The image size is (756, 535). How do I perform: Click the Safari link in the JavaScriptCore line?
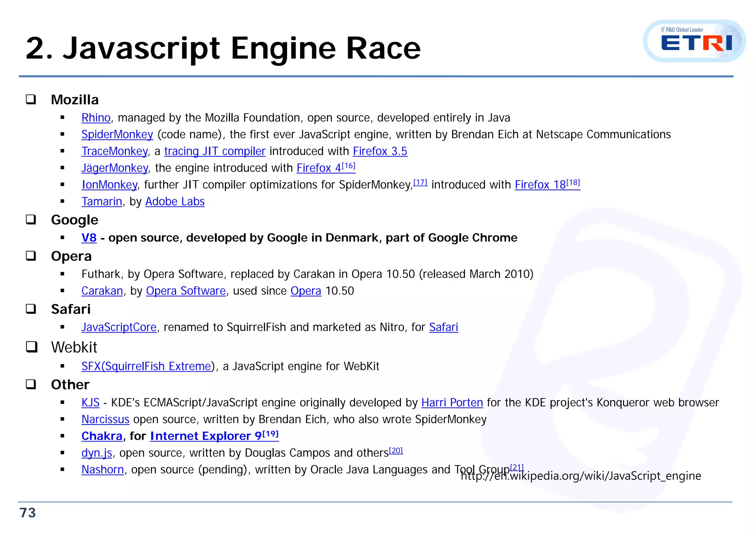click(x=444, y=327)
